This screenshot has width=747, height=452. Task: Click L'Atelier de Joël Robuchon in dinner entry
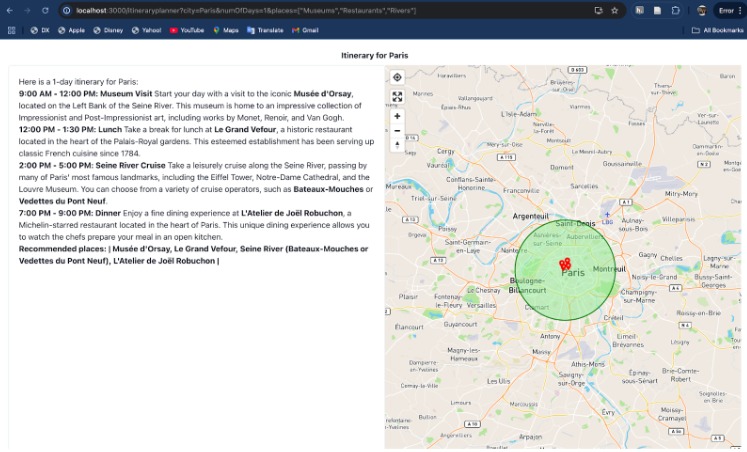pyautogui.click(x=292, y=213)
